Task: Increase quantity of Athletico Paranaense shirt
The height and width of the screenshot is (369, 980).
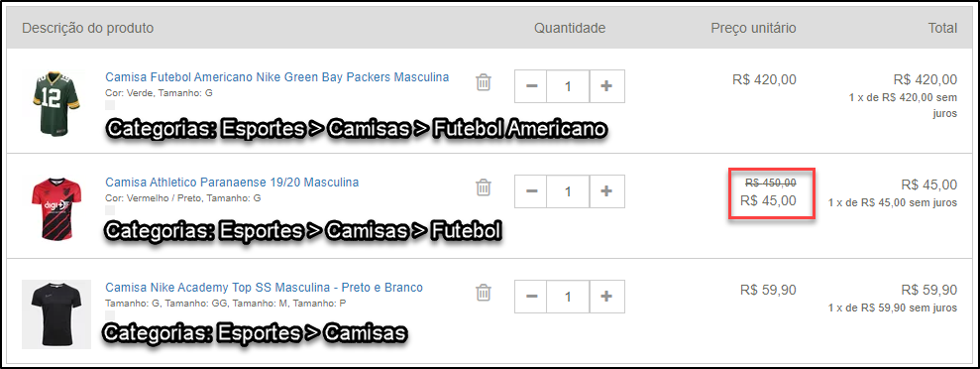Action: pos(606,191)
